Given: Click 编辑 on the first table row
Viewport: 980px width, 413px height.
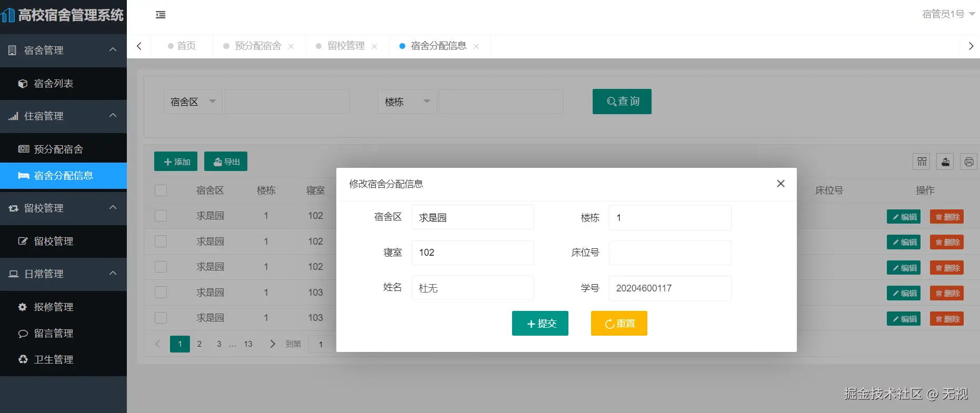Looking at the screenshot, I should coord(904,217).
